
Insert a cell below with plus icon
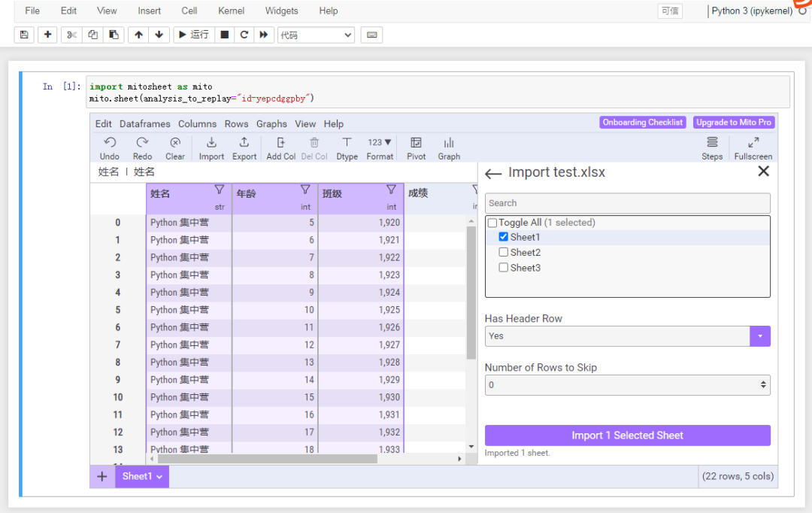[x=47, y=35]
